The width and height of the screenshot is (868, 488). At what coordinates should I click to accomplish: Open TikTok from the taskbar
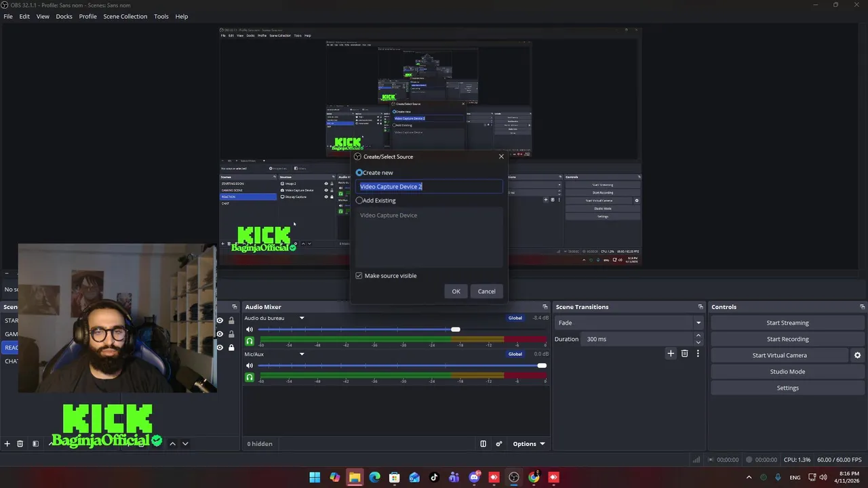click(434, 477)
